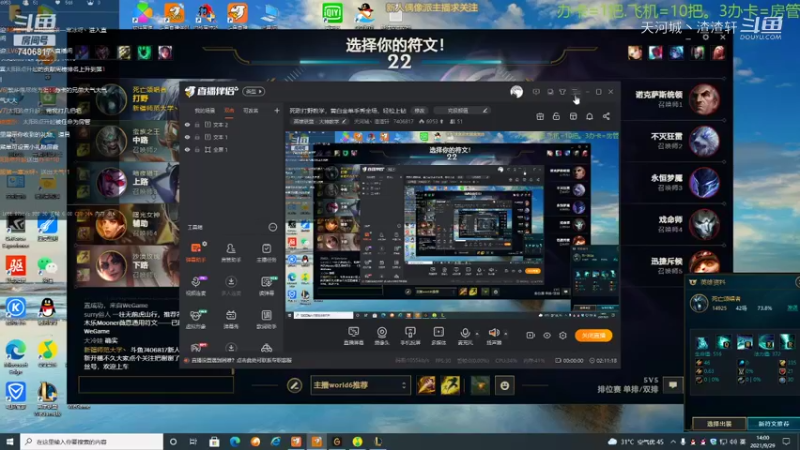Open streaming settings gear icon
The width and height of the screenshot is (800, 450).
tap(563, 335)
